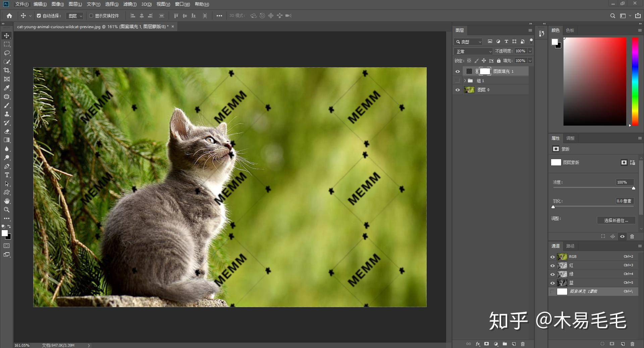Viewport: 644px width, 348px height.
Task: Switch to the 色板 tab
Action: 570,30
